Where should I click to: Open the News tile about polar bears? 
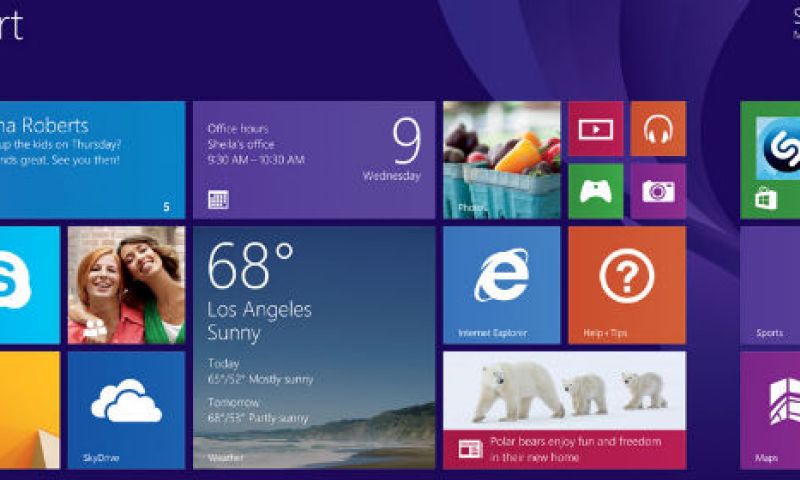click(x=564, y=410)
